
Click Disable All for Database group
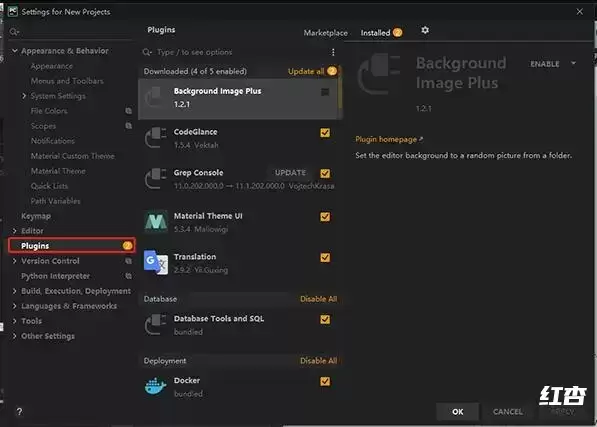tap(318, 299)
